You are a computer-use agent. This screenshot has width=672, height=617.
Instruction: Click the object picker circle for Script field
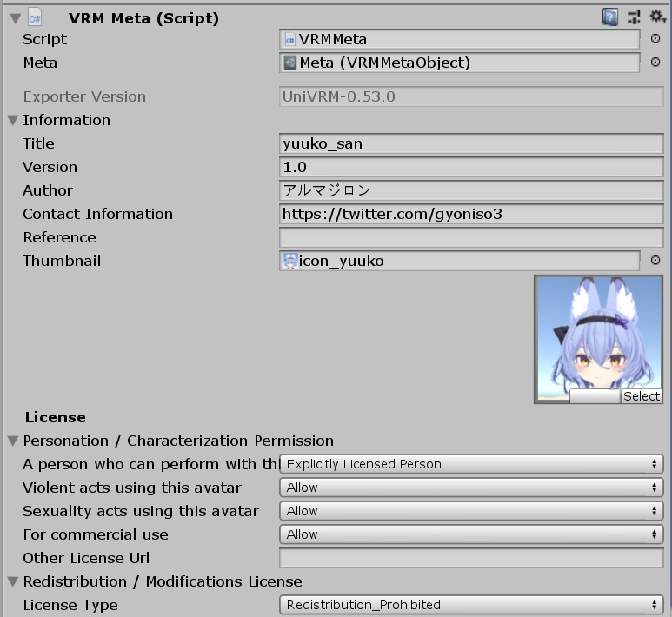coord(655,39)
